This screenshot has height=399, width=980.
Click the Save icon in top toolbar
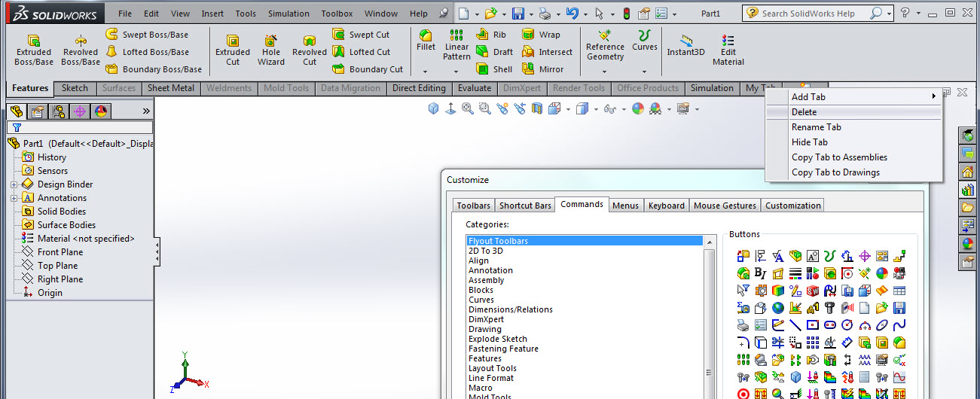[x=518, y=14]
